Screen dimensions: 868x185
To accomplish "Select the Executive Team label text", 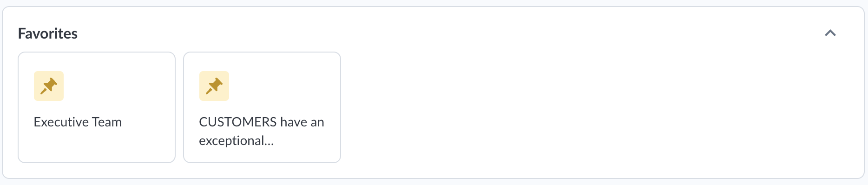I will [x=78, y=122].
